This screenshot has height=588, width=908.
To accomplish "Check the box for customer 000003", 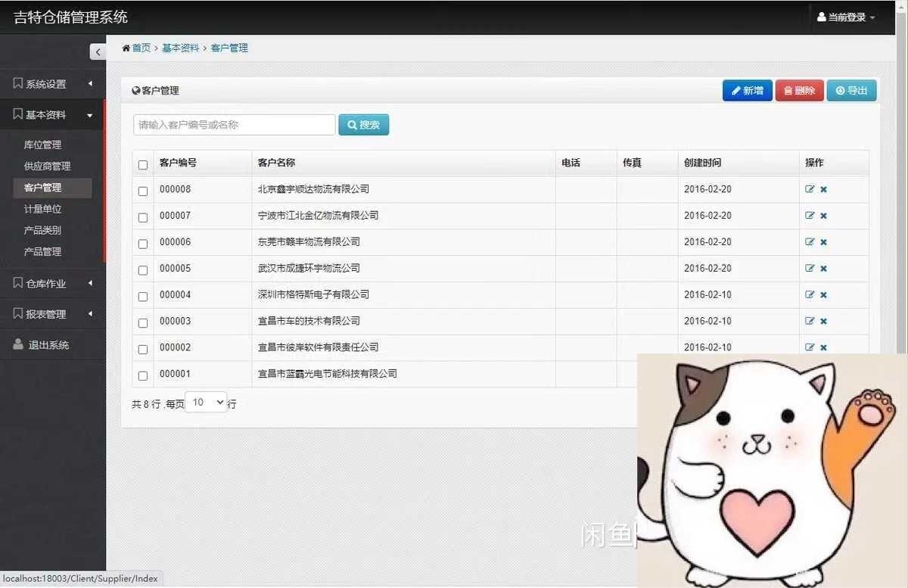I will pos(143,323).
